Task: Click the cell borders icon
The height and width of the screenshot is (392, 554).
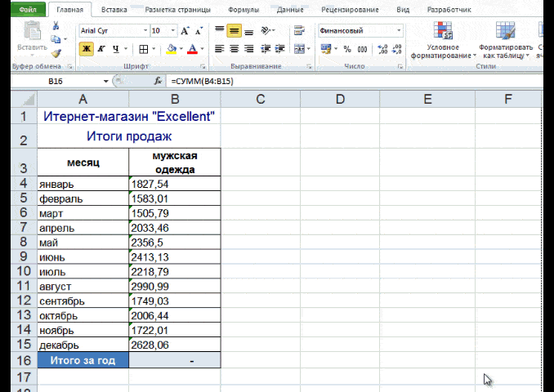Action: tap(144, 49)
